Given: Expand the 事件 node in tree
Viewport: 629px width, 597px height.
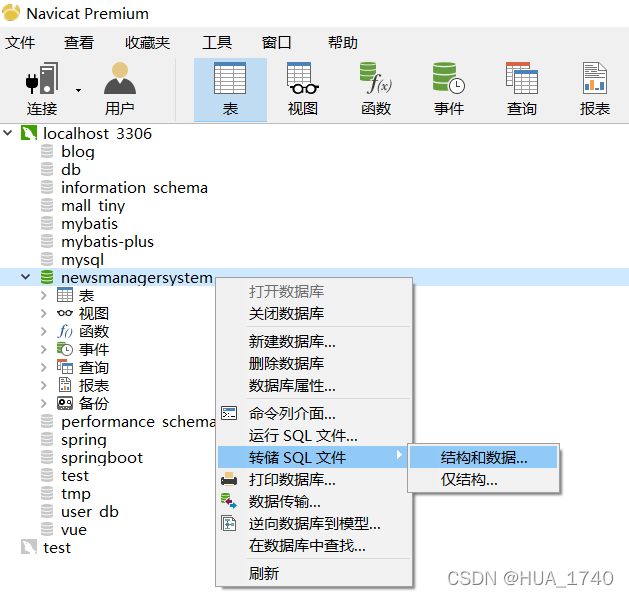Looking at the screenshot, I should point(44,349).
